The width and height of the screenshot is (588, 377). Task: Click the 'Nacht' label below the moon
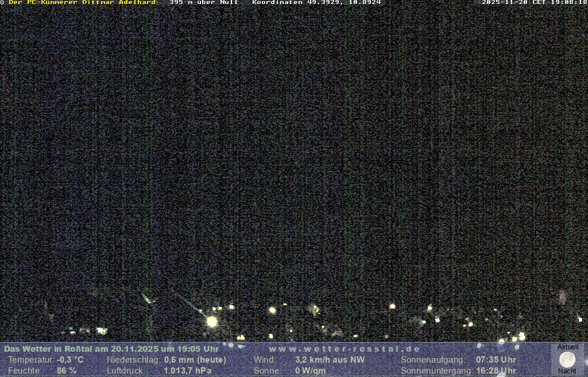567,371
